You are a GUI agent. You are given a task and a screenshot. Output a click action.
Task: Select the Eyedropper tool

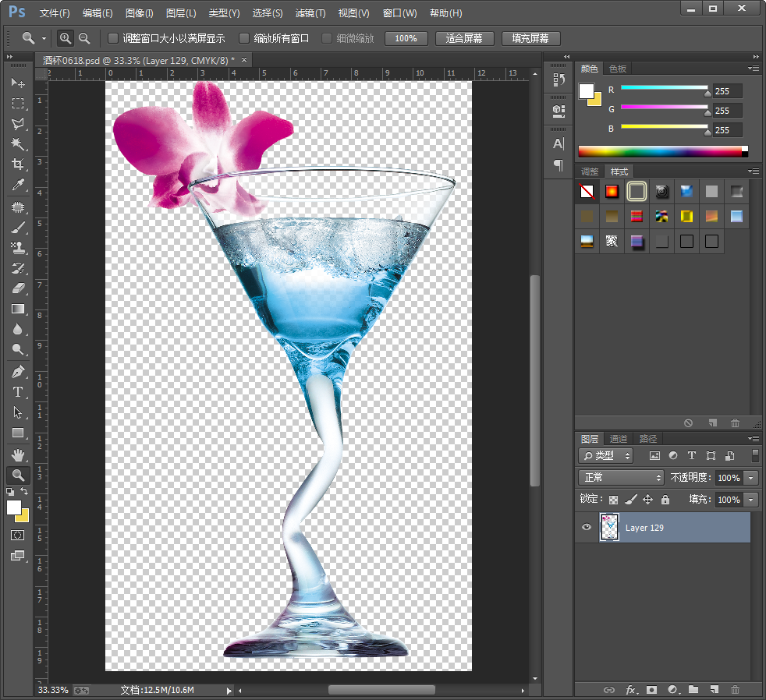(17, 185)
